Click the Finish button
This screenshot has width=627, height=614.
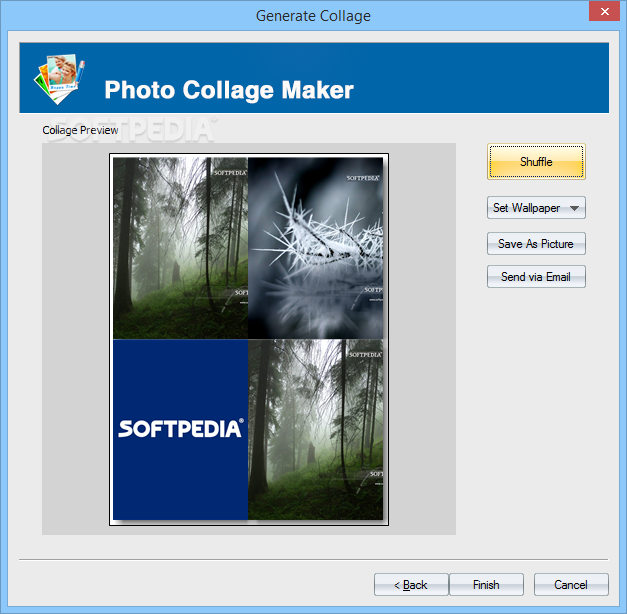[486, 585]
